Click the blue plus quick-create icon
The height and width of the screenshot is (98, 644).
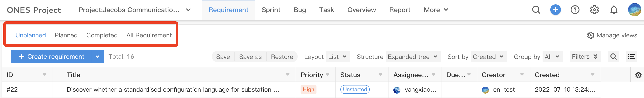tap(555, 10)
